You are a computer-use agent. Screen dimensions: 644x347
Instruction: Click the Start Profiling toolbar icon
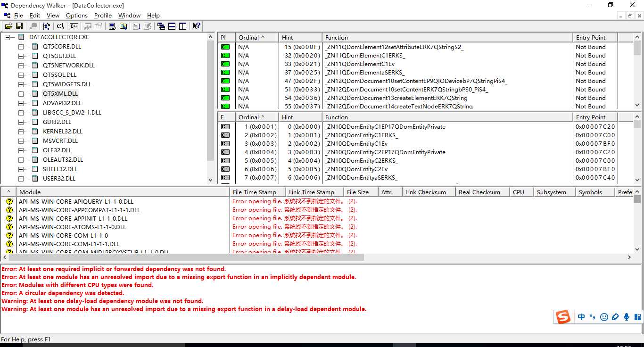pyautogui.click(x=137, y=26)
